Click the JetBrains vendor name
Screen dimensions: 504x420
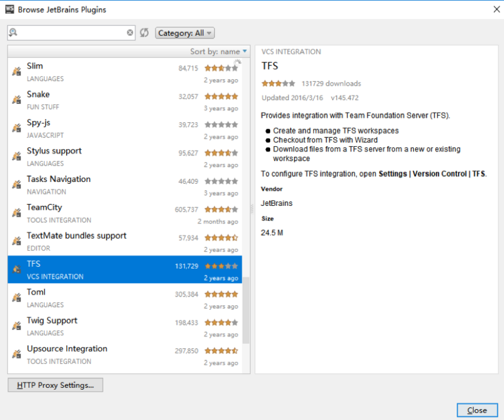tap(277, 203)
